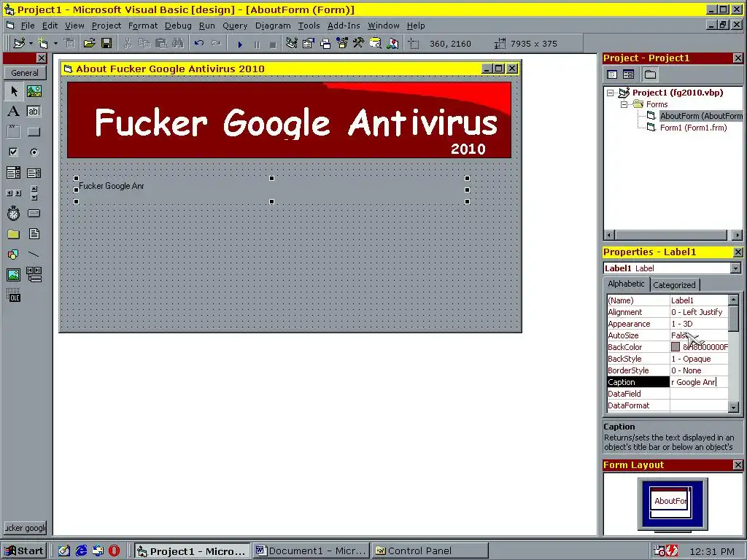Open the Debug menu
The height and width of the screenshot is (560, 747).
pyautogui.click(x=178, y=26)
